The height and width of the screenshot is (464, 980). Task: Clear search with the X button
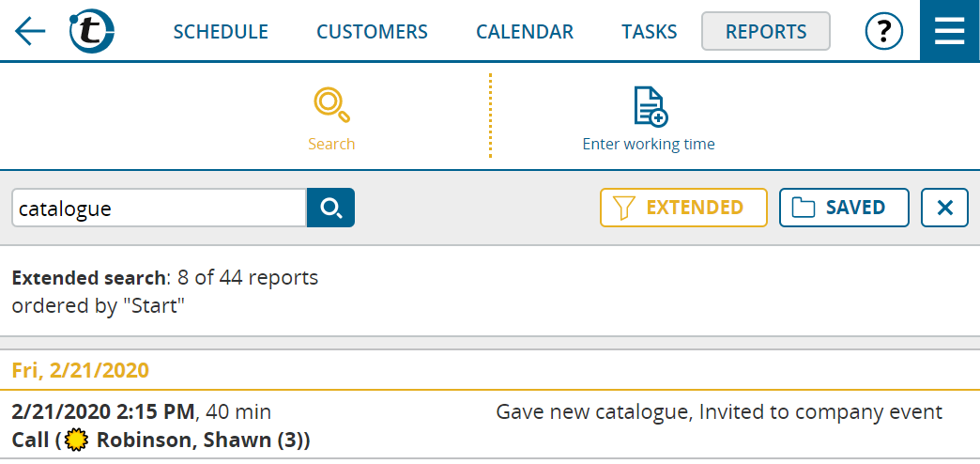click(x=944, y=208)
